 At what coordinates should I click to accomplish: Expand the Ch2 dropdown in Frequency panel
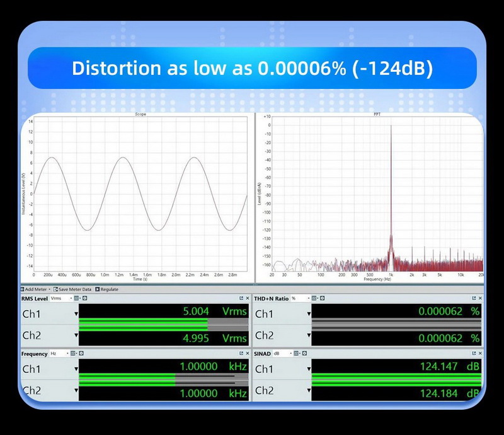tap(76, 391)
